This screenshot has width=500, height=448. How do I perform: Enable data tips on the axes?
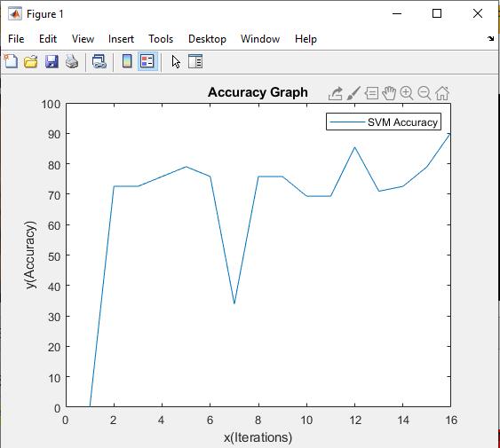tap(371, 93)
